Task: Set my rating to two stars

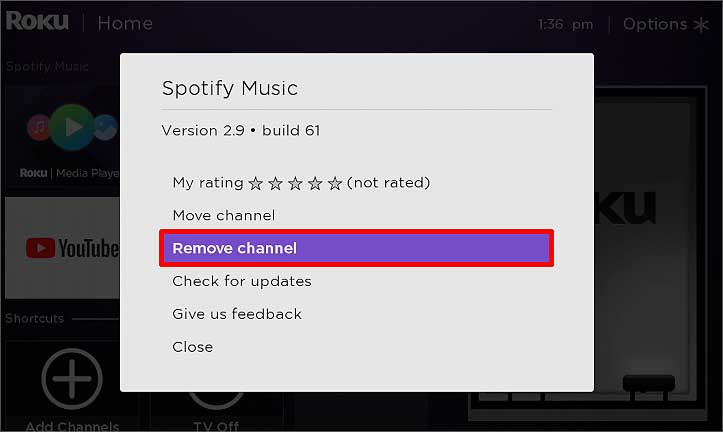Action: click(276, 183)
